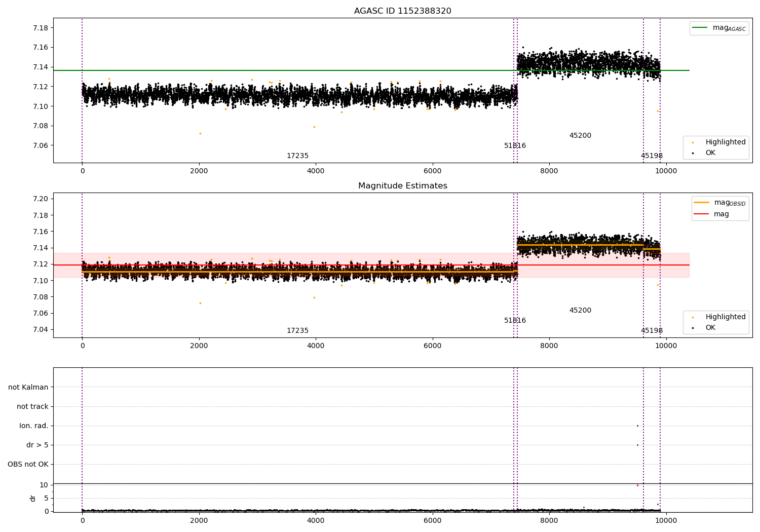The width and height of the screenshot is (760, 532).
Task: Click the 'OBS not OK' flag row label
Action: [x=28, y=464]
